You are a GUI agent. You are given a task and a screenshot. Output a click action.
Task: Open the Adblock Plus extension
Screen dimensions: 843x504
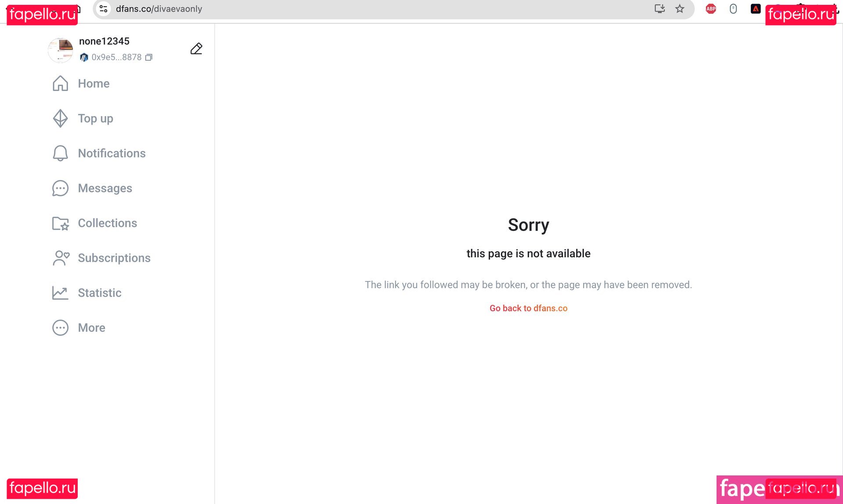click(711, 9)
